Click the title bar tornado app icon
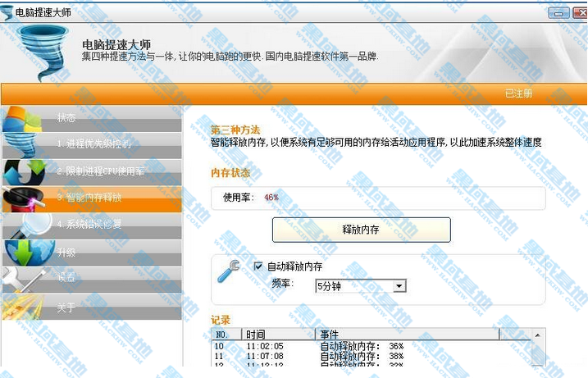 tap(7, 13)
